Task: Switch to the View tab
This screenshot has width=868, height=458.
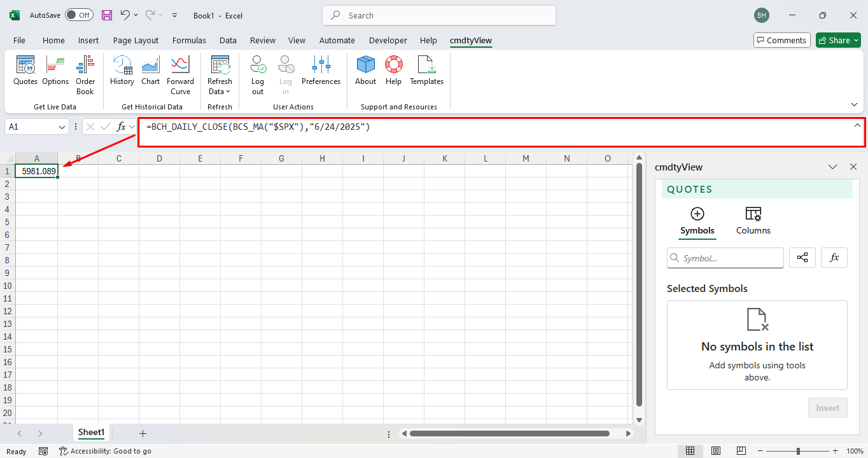Action: click(x=297, y=40)
